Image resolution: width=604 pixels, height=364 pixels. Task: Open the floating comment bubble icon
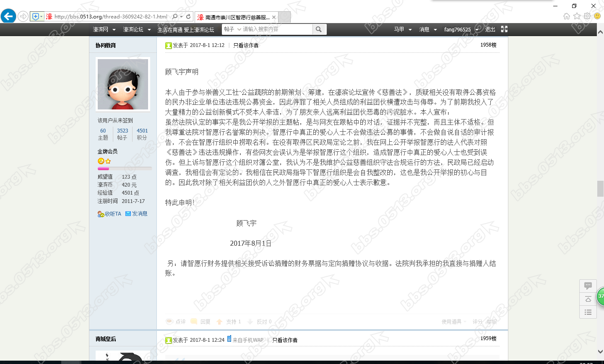point(588,286)
